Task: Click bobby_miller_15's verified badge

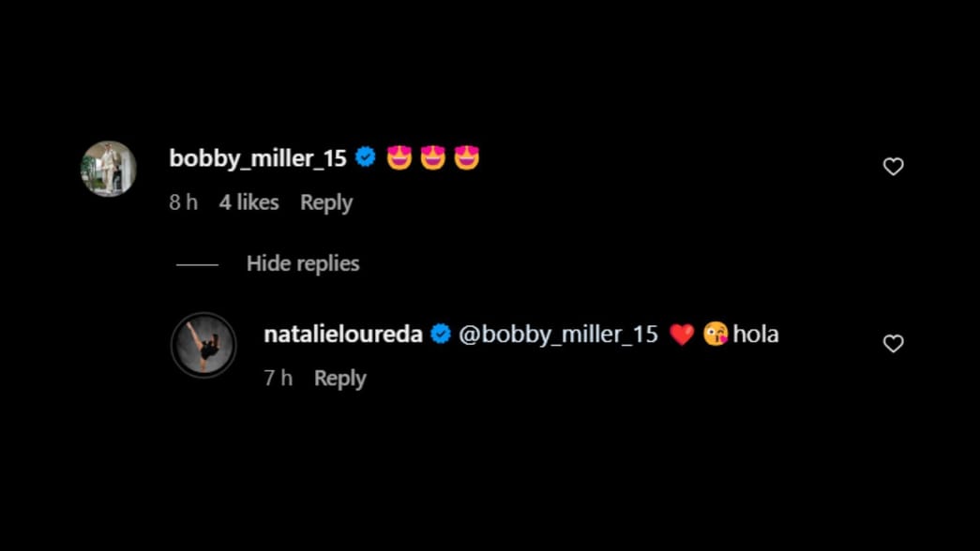Action: tap(365, 157)
